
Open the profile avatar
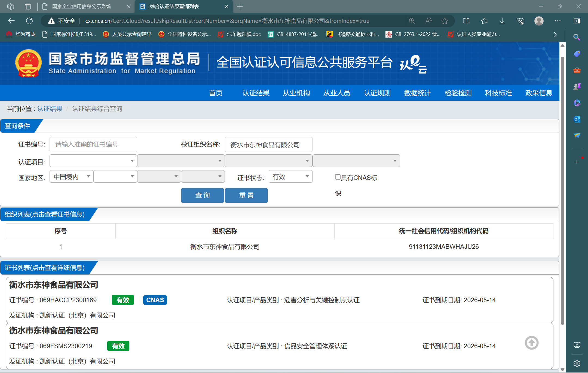tap(539, 21)
